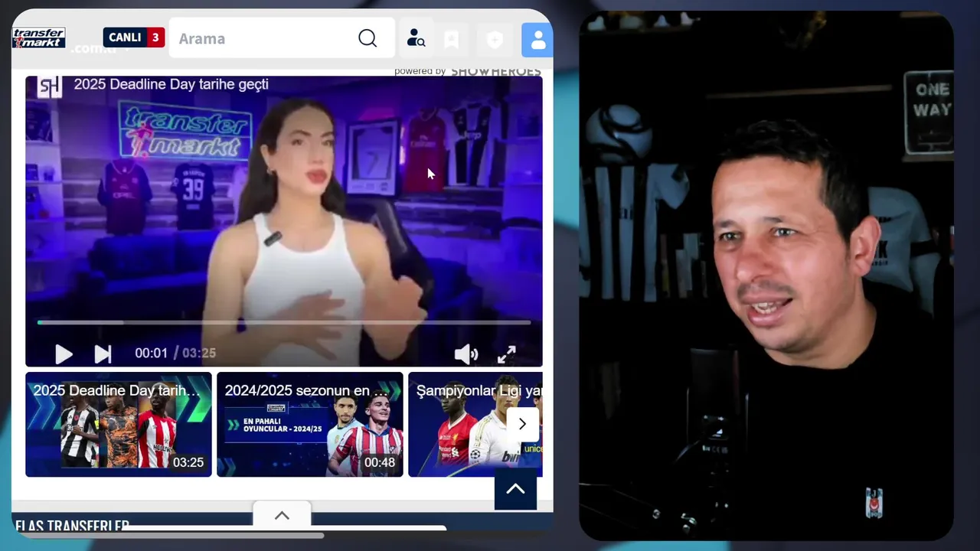Seek along the video progress bar
Image resolution: width=980 pixels, height=551 pixels.
[284, 323]
